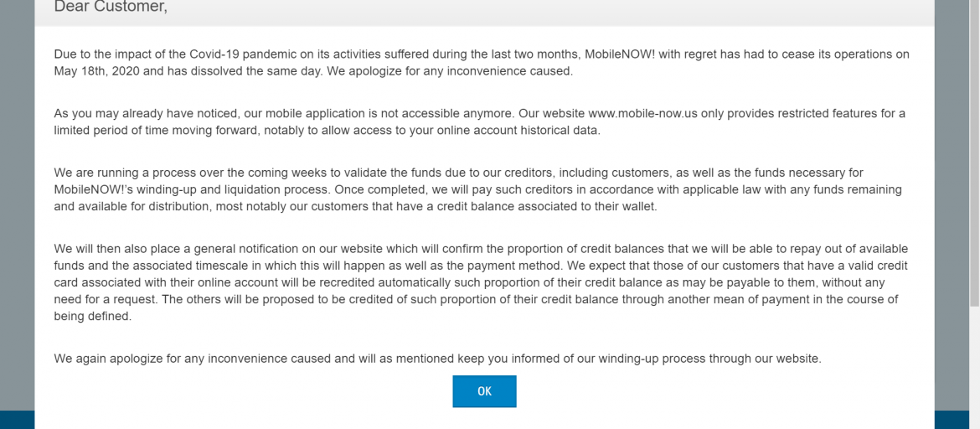
Task: Click the gray header band behind Dear Customer
Action: 484,13
